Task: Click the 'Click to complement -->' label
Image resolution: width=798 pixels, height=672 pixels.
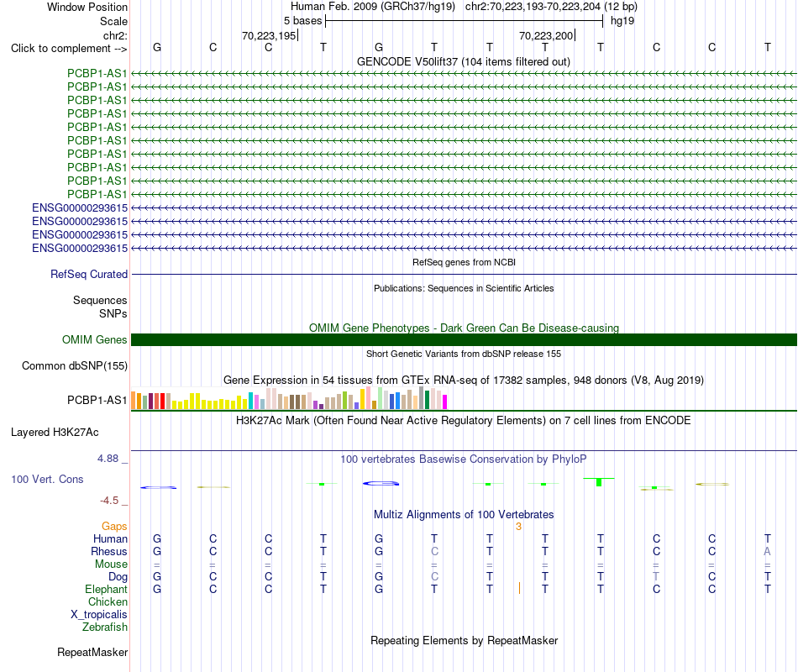Action: pos(69,49)
